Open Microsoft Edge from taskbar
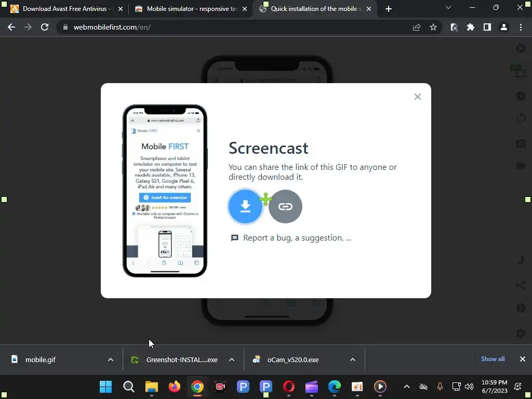 coord(335,387)
